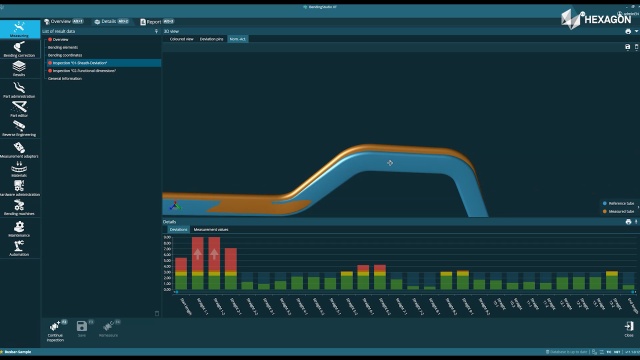The image size is (640, 360).
Task: Switch to the Report tab
Action: [x=157, y=22]
